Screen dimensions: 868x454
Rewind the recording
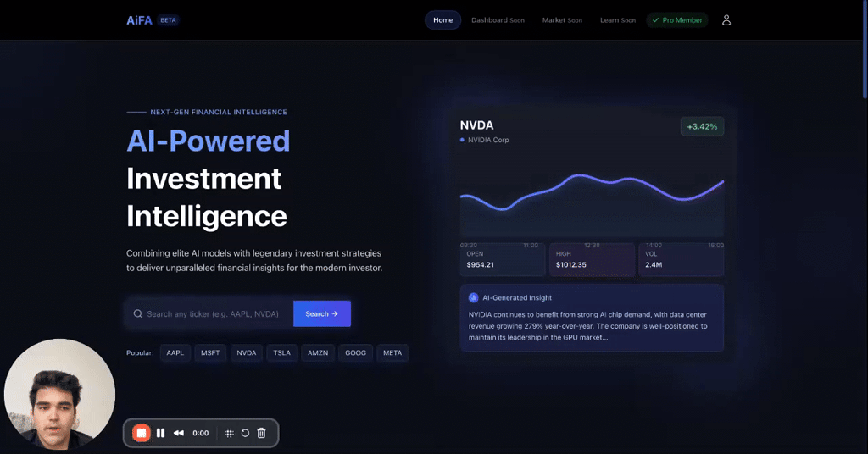pyautogui.click(x=178, y=433)
